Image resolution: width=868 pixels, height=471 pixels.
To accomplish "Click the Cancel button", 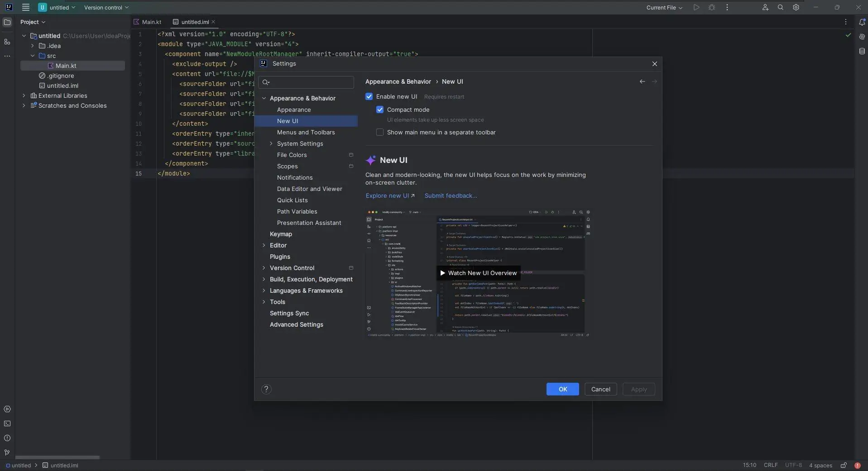I will [x=601, y=389].
